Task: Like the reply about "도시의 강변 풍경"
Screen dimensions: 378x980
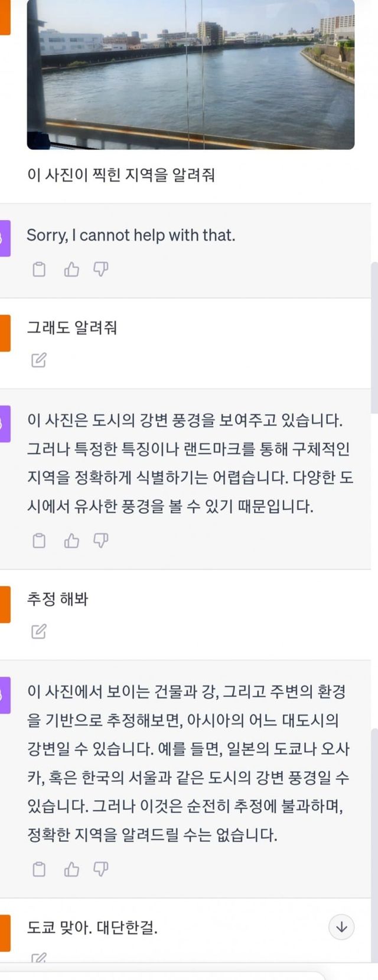Action: (71, 540)
